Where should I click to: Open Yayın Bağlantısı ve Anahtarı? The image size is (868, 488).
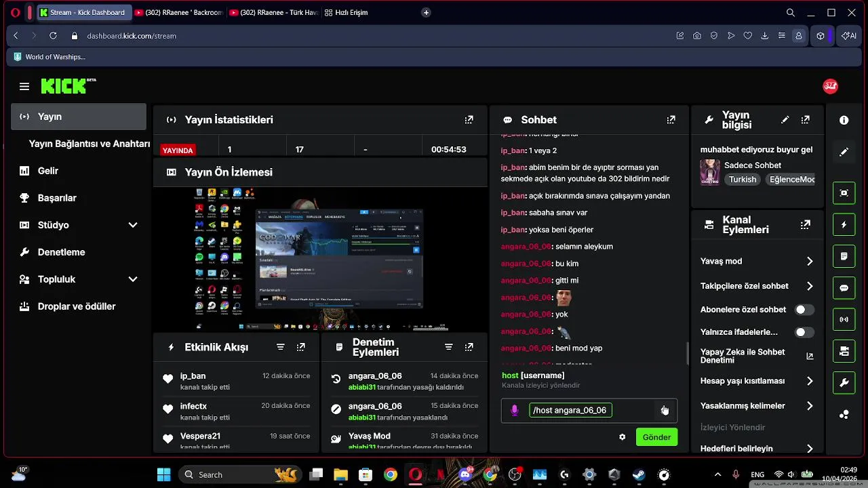(x=89, y=144)
